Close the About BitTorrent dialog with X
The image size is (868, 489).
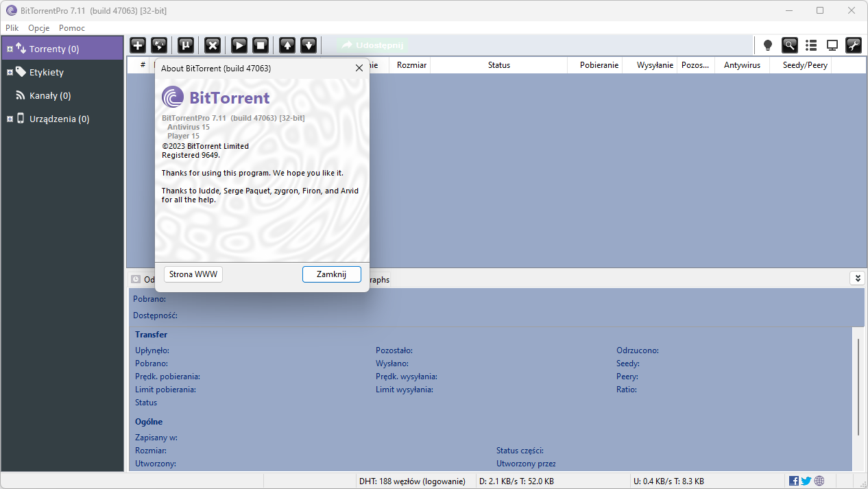pos(359,69)
